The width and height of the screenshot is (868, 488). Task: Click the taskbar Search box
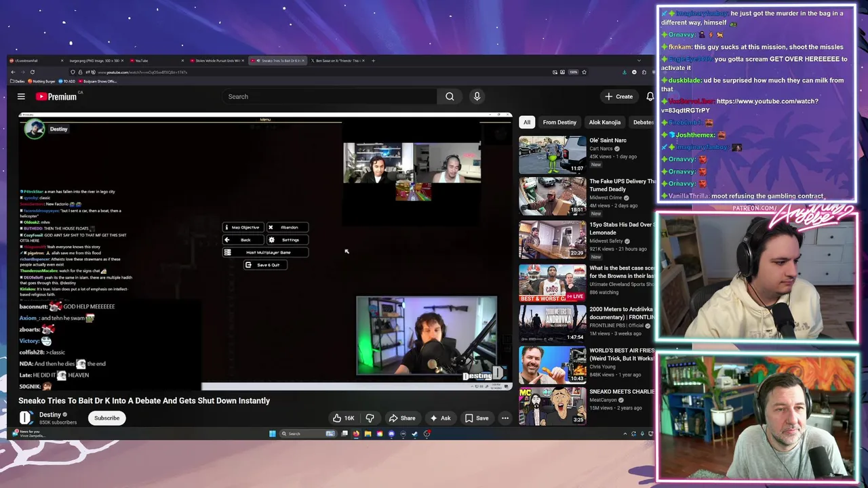(308, 434)
